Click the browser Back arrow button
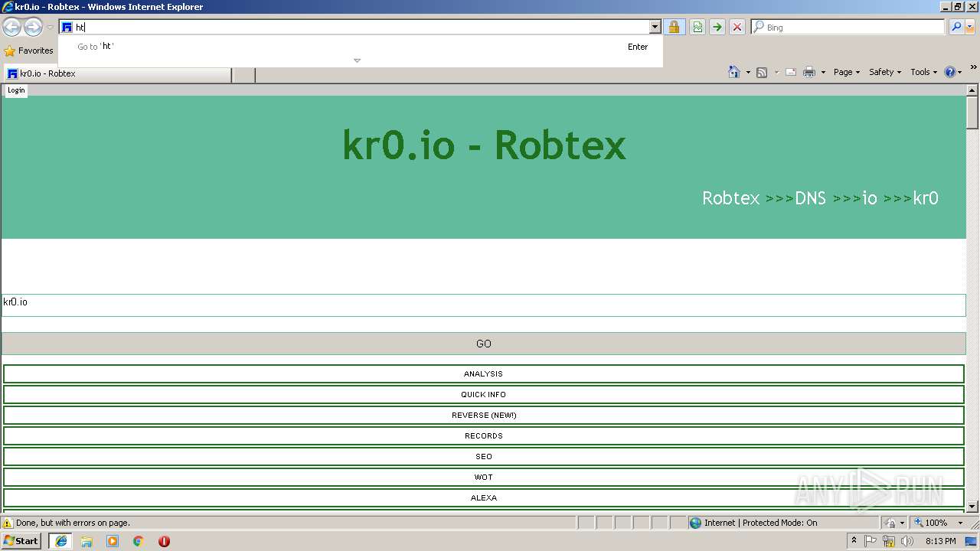The image size is (980, 551). pos(11,28)
